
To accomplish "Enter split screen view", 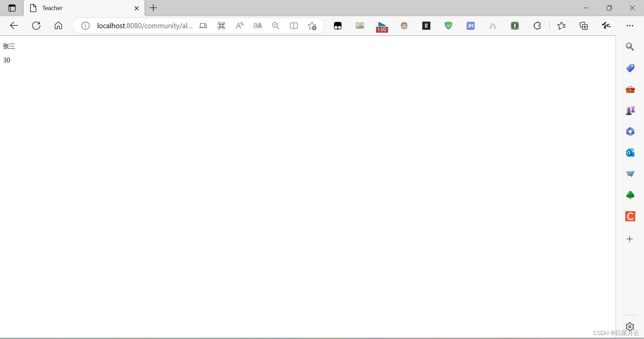I will 294,26.
